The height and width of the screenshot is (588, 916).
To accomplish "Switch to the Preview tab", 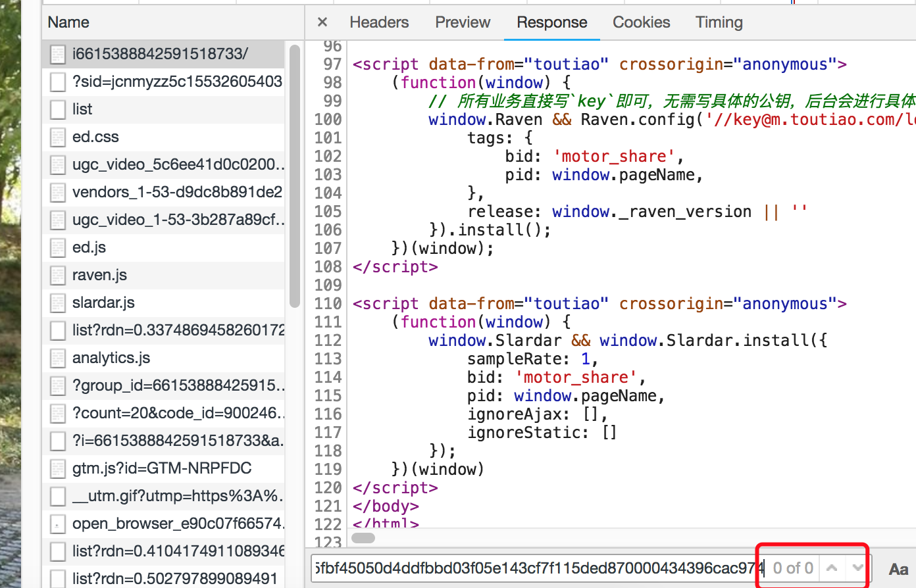I will (x=463, y=22).
